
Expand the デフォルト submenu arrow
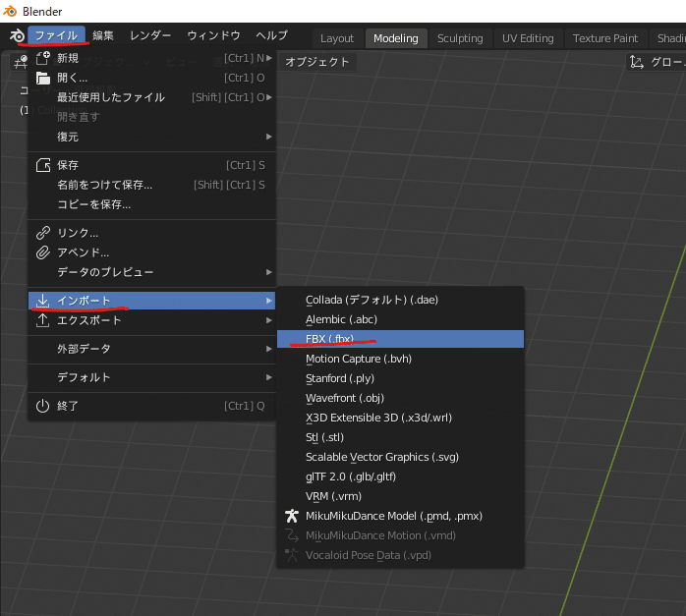click(x=269, y=377)
